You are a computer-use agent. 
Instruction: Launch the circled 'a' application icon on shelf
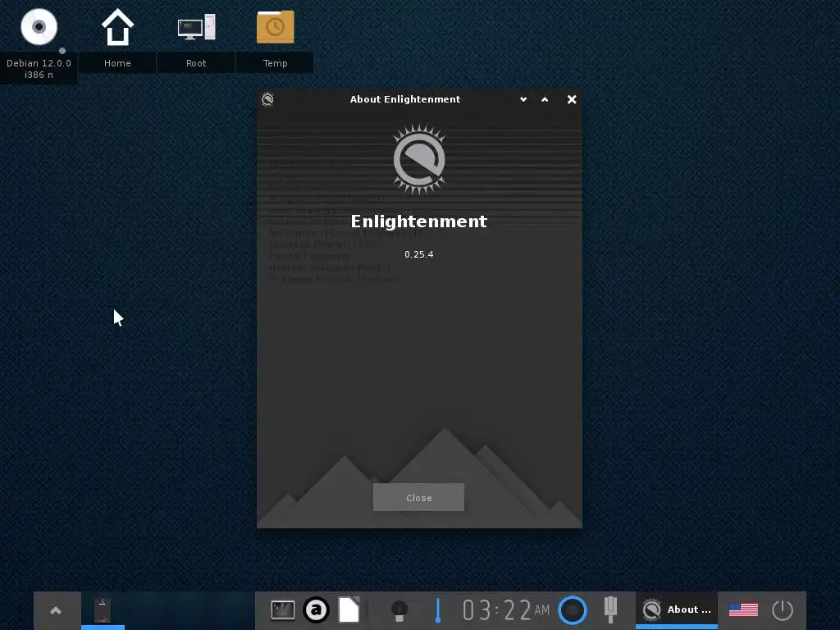pos(316,610)
